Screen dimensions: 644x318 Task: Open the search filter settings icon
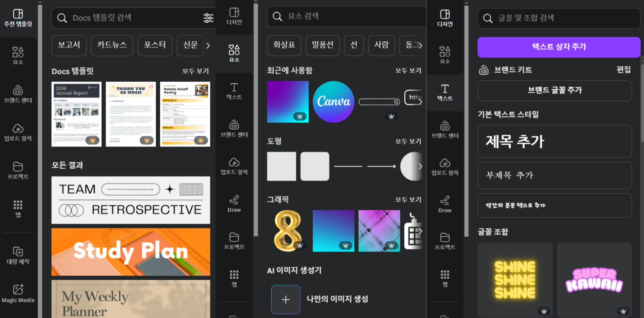coord(208,18)
